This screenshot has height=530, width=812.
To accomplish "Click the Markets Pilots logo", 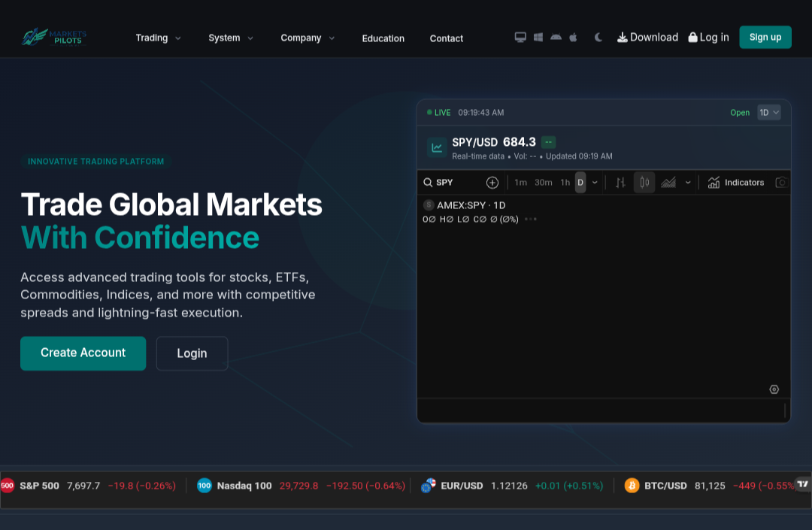I will pyautogui.click(x=54, y=38).
